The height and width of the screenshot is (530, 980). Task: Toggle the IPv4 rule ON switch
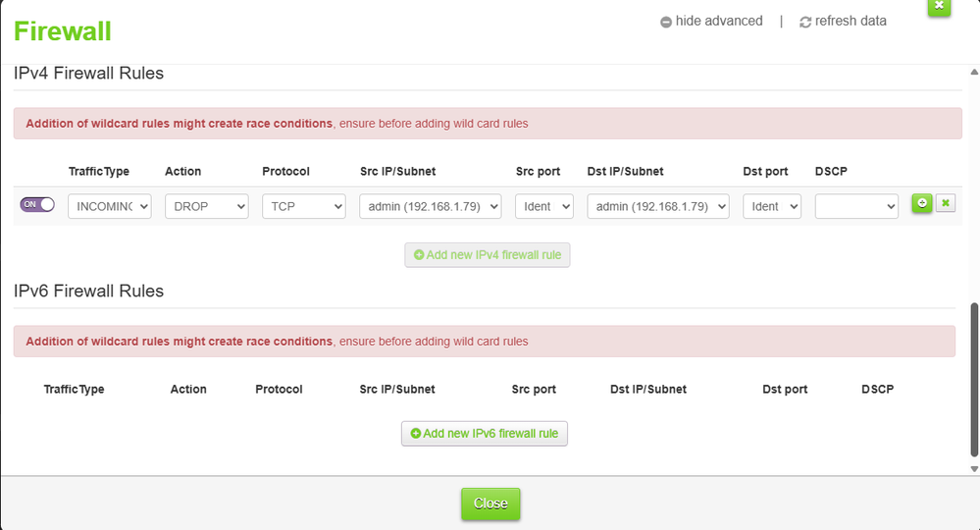[x=37, y=204]
